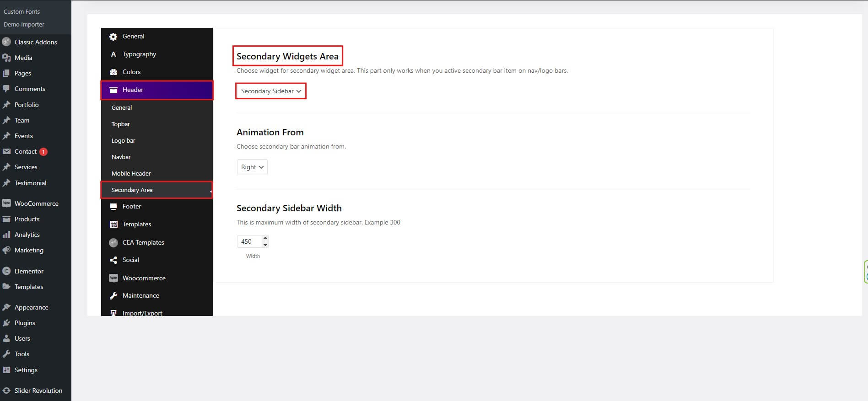
Task: Open the Animation From dropdown set to Right
Action: tap(252, 167)
